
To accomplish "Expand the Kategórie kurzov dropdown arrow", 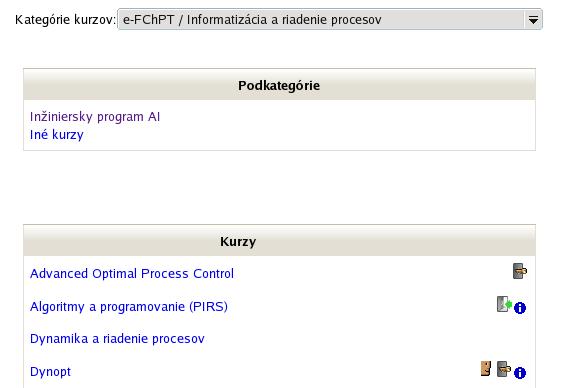I will (x=533, y=19).
